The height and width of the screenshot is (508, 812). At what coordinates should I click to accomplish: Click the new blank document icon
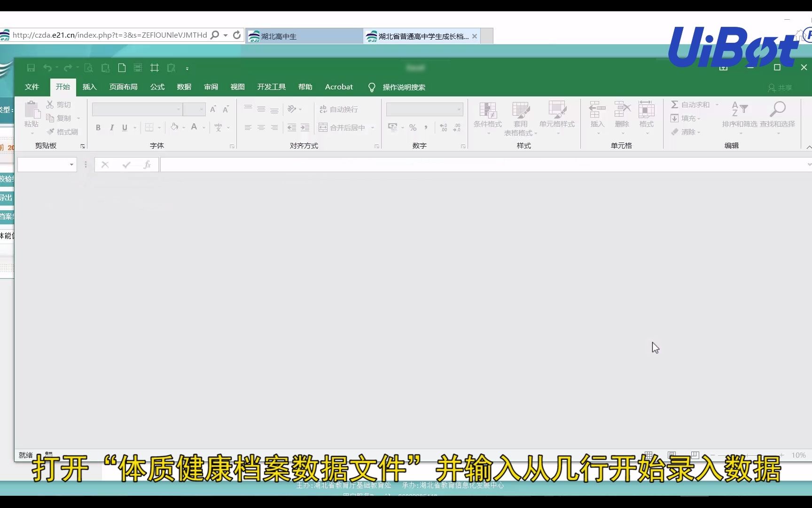(122, 68)
